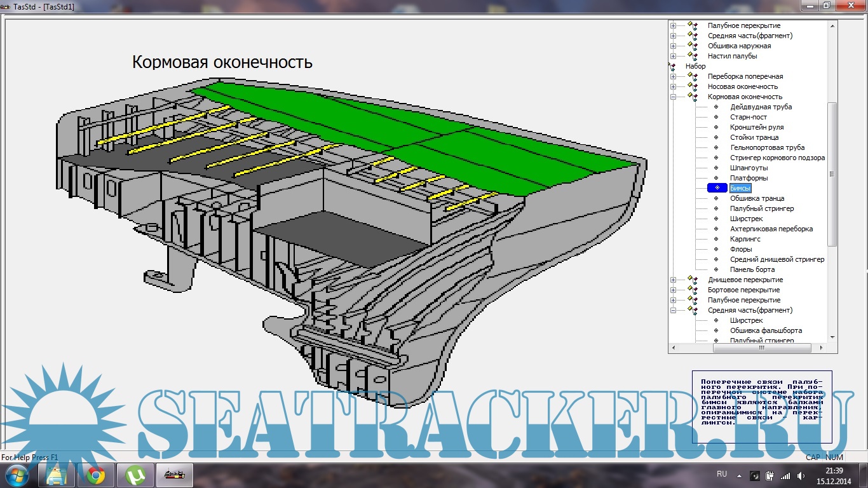Switch the RU input language indicator
The height and width of the screenshot is (488, 868).
click(x=722, y=475)
